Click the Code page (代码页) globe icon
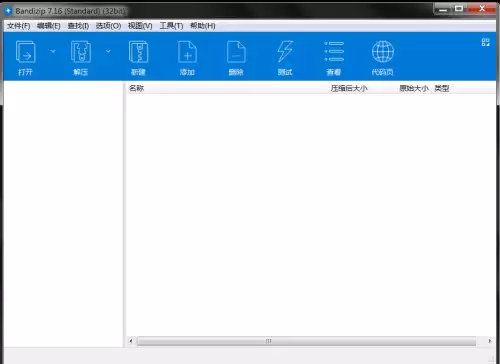 [383, 52]
